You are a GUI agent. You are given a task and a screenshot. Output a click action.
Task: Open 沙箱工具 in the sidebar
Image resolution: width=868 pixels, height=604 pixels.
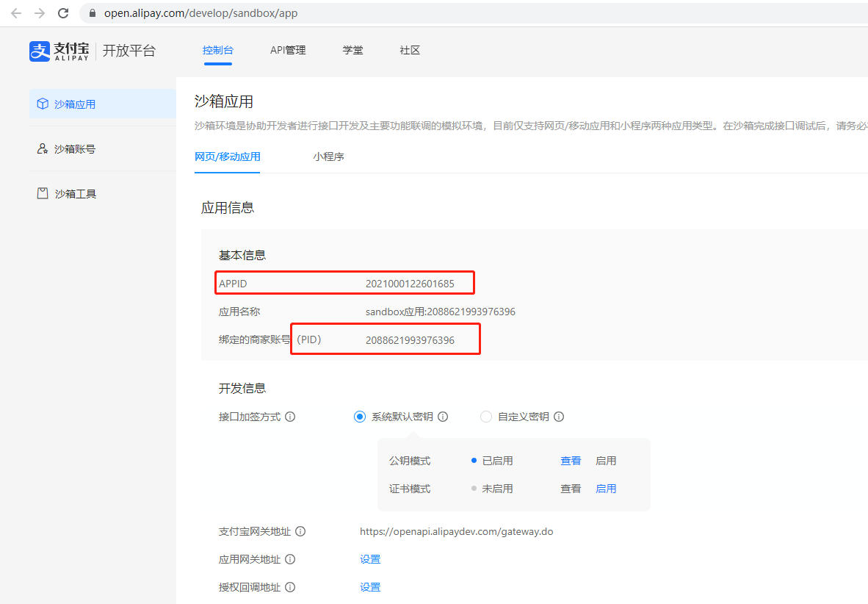(x=102, y=193)
